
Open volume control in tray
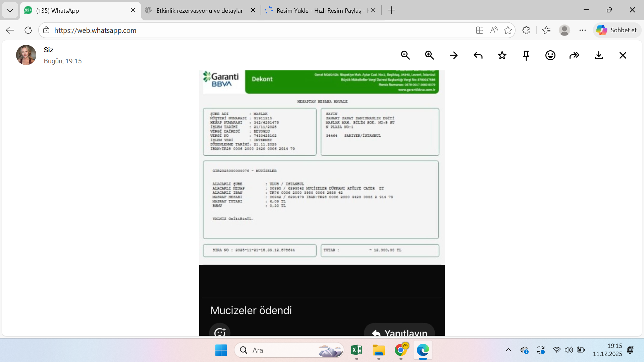tap(569, 350)
